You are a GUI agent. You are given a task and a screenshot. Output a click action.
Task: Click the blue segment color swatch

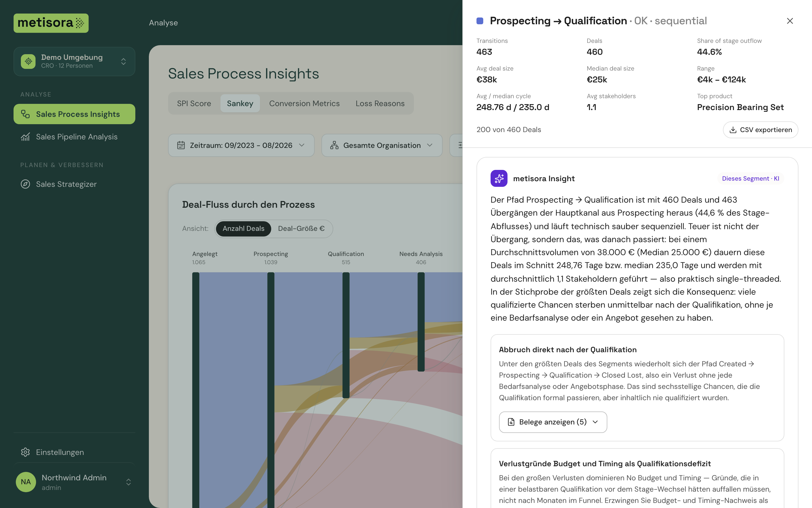(x=480, y=21)
